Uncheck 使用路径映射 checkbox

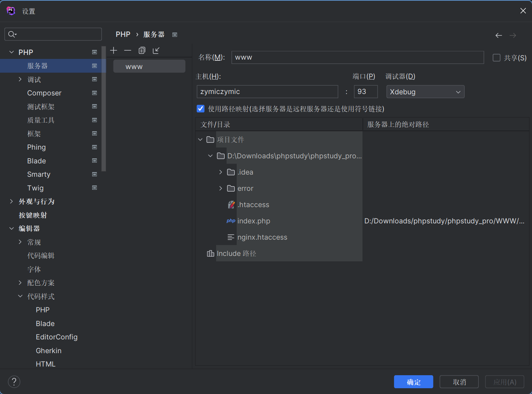[x=201, y=108]
